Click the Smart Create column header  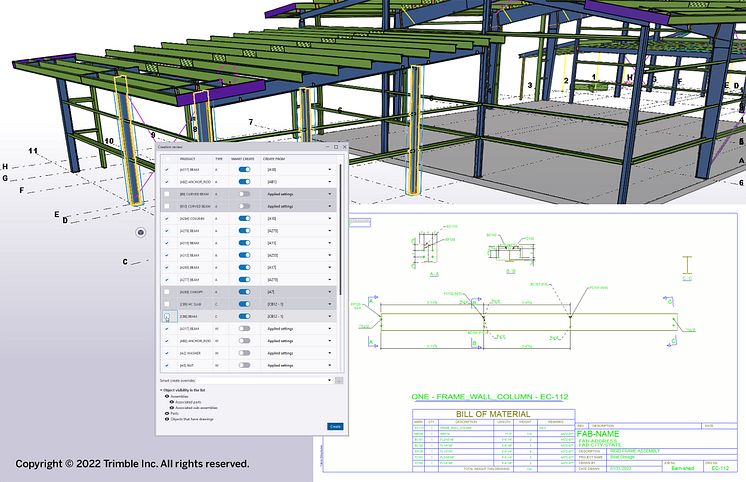[243, 158]
